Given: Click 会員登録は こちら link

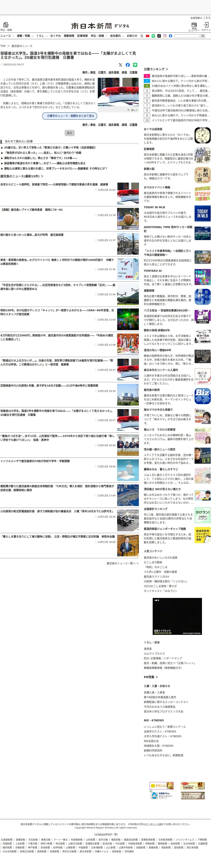Looking at the screenshot, I should tap(200, 18).
